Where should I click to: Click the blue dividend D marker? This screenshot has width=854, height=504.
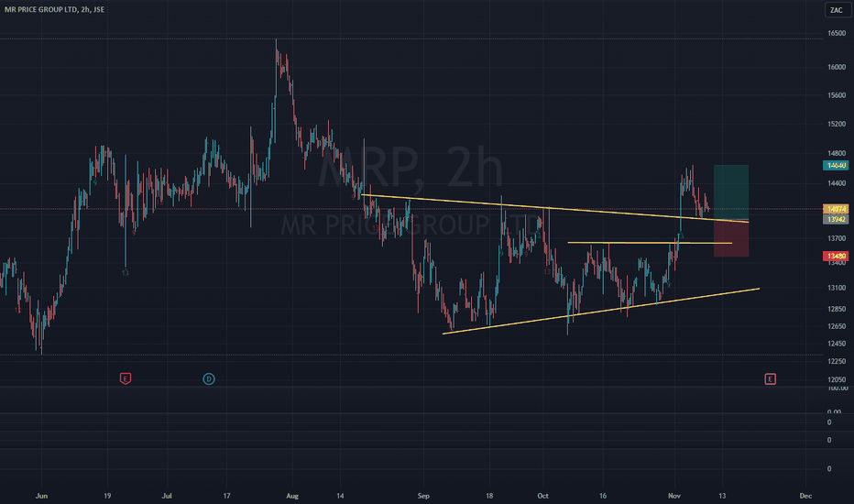[209, 378]
